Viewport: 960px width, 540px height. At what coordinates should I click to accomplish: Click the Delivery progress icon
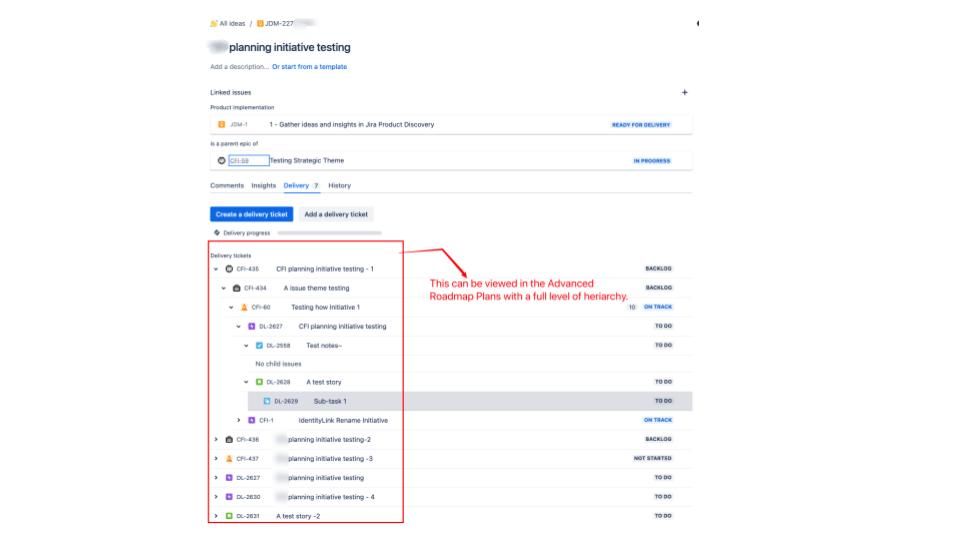[x=217, y=233]
